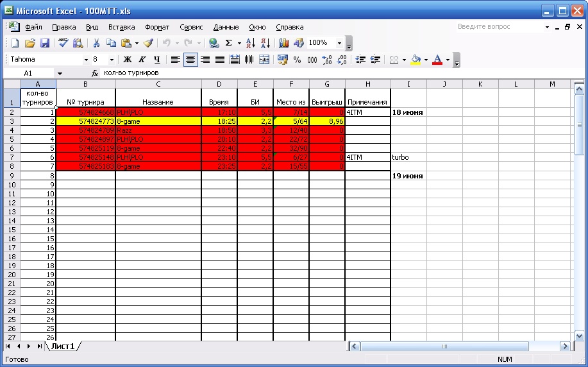Sort descending Я-А icon
This screenshot has width=588, height=367.
pyautogui.click(x=265, y=43)
